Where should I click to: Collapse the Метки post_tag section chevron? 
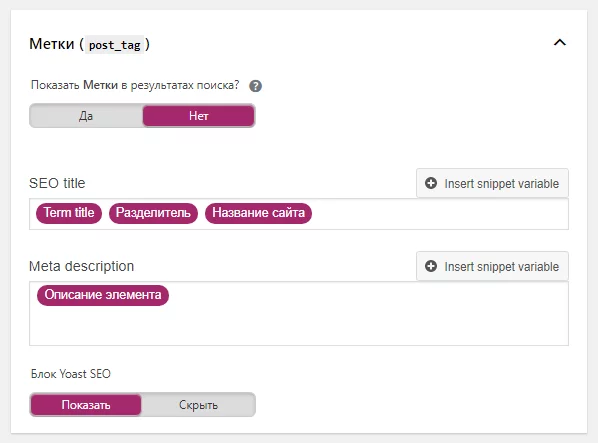click(559, 42)
